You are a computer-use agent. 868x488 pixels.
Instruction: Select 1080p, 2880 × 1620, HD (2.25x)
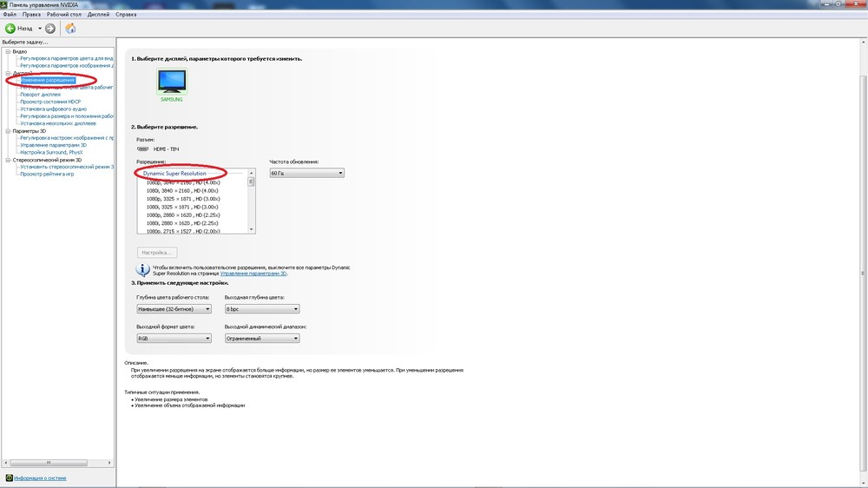pos(183,215)
